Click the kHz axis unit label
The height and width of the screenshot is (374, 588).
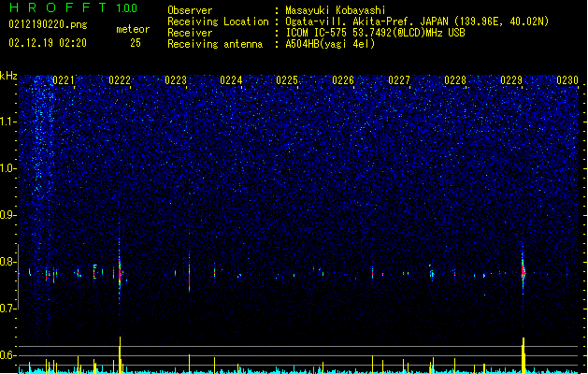point(8,76)
